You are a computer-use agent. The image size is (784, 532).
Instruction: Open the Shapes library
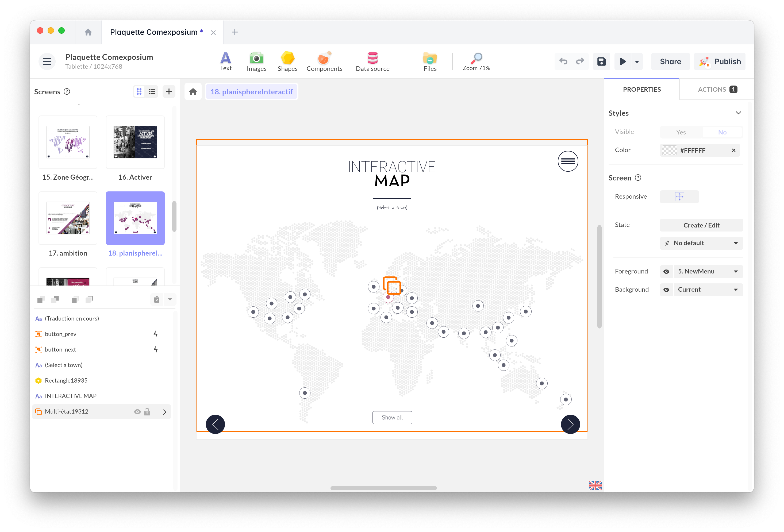(287, 61)
